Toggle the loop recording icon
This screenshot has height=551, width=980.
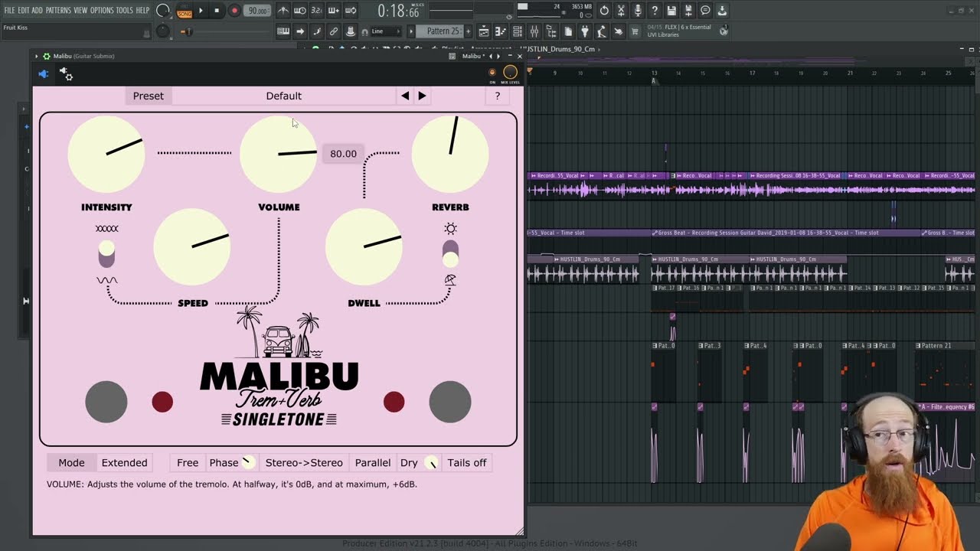(351, 11)
